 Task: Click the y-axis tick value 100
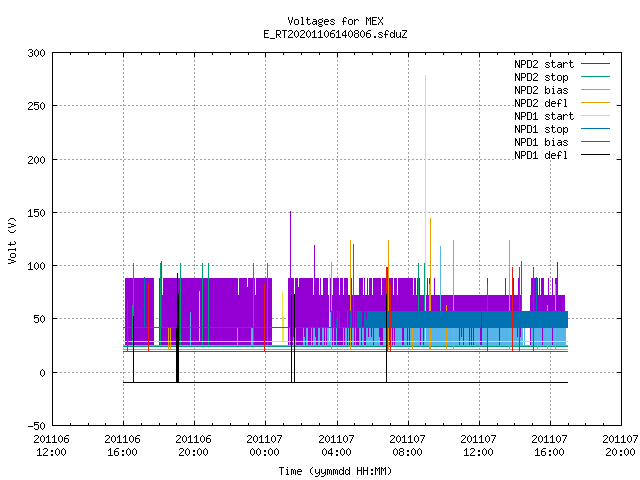[36, 266]
